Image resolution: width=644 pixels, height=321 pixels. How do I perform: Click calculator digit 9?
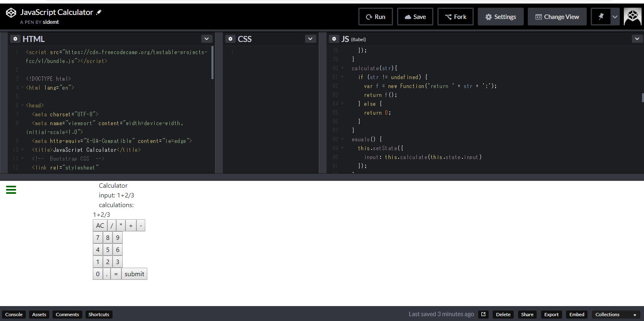117,237
